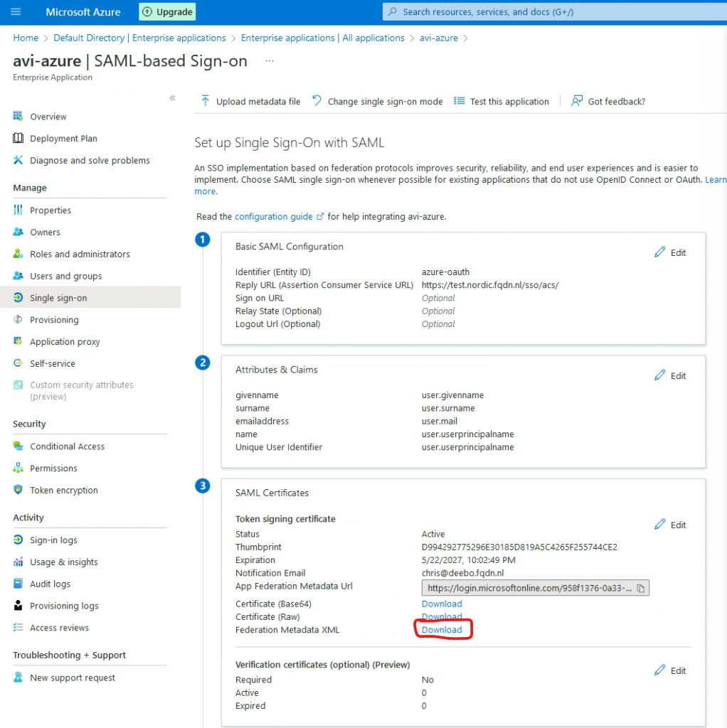
Task: Click the Sign-in logs icon
Action: (18, 540)
